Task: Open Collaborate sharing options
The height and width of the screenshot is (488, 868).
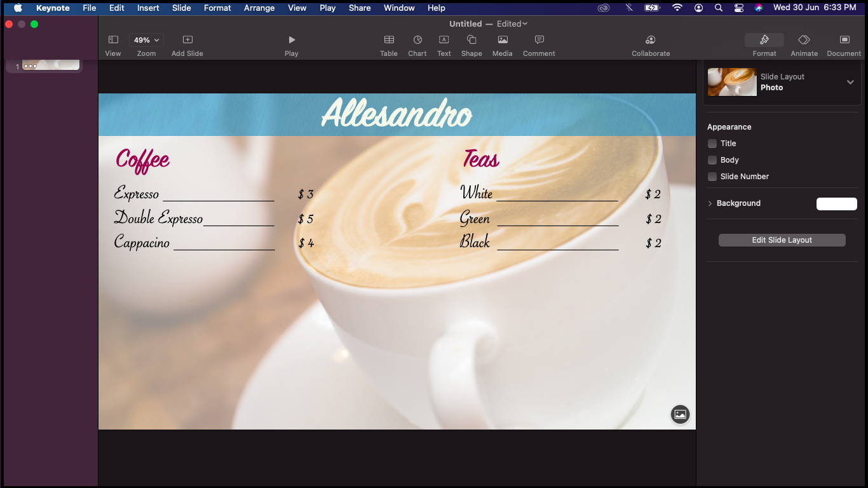Action: click(650, 43)
